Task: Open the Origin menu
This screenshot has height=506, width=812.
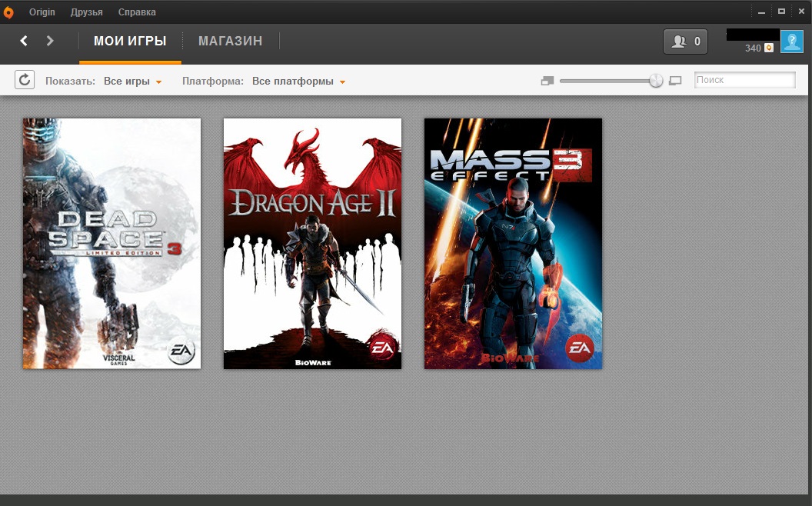Action: tap(42, 12)
